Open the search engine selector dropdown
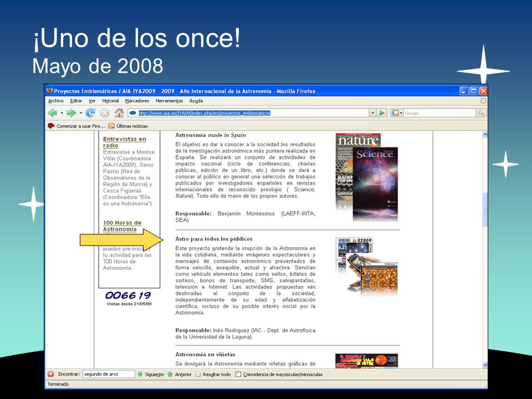 click(x=401, y=113)
